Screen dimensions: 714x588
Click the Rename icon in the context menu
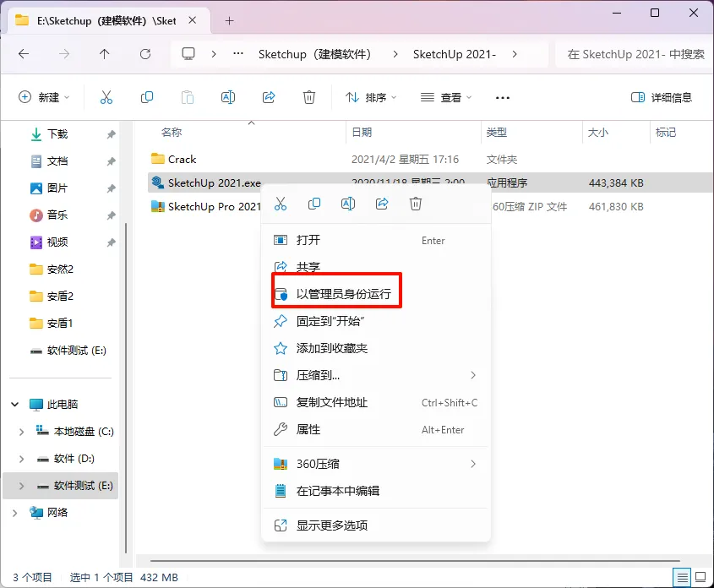(348, 204)
